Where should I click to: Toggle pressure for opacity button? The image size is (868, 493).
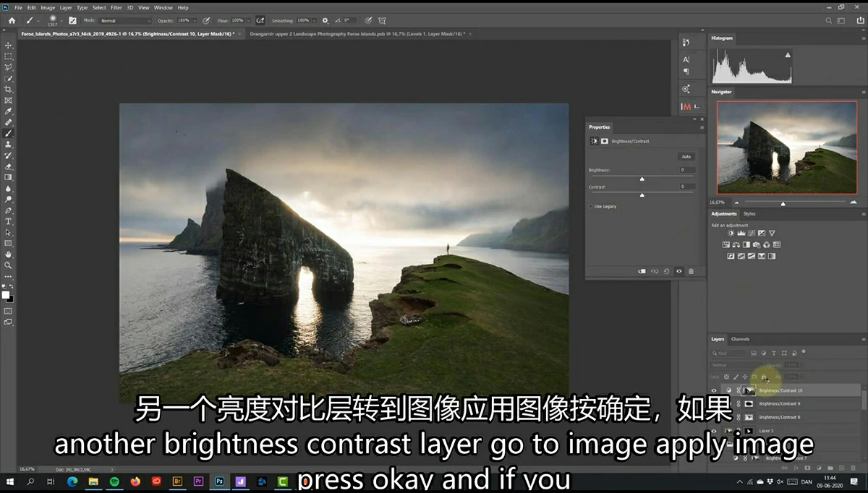coord(207,20)
